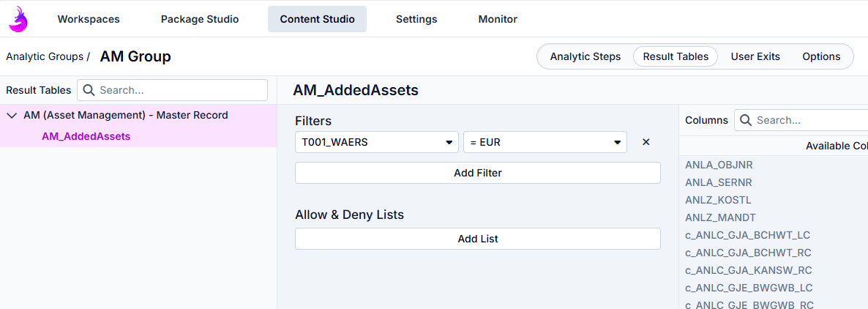868x309 pixels.
Task: Switch to the User Exits view
Action: pyautogui.click(x=755, y=56)
